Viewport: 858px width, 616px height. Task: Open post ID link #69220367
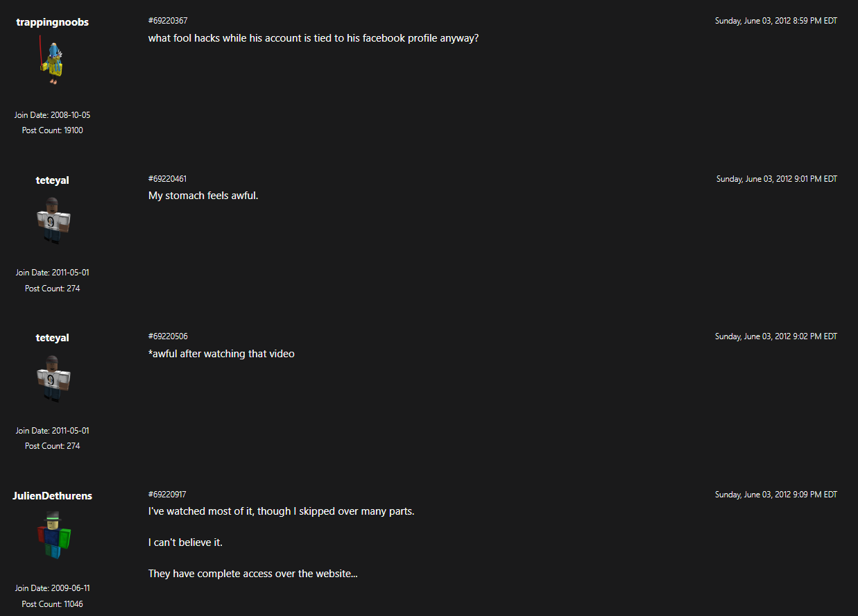(168, 21)
